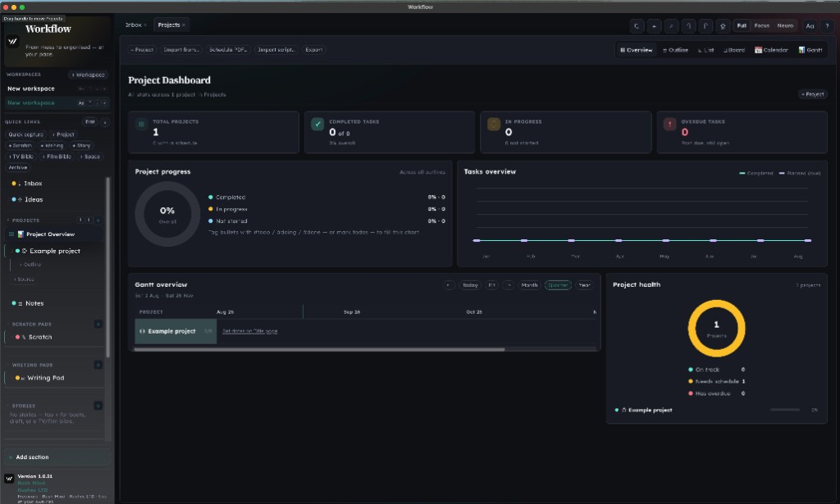Click Today in Gantt overview
840x504 pixels.
coord(470,285)
